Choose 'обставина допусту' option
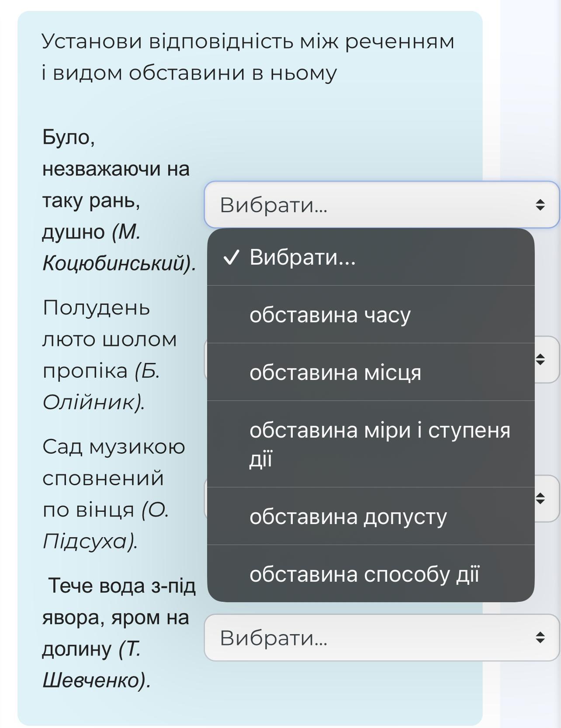This screenshot has height=728, width=561. [371, 516]
